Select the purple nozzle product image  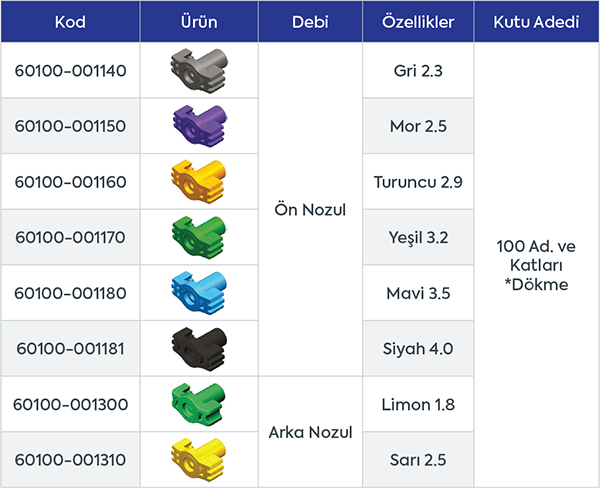click(198, 126)
